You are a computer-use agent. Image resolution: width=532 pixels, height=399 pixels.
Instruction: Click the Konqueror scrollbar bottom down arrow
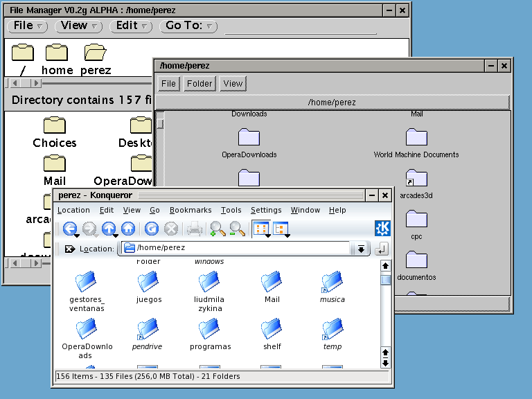pos(385,363)
